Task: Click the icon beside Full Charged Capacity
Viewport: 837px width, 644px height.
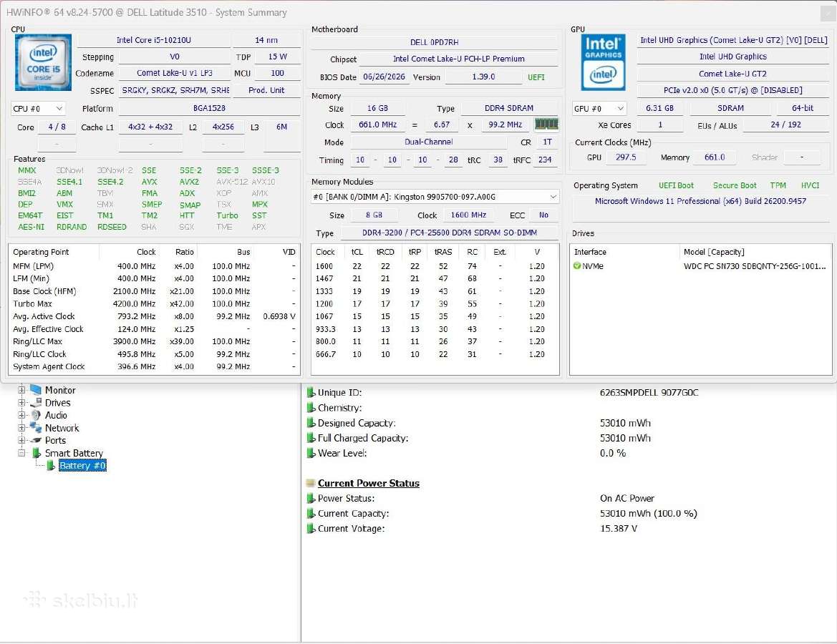Action: 311,438
